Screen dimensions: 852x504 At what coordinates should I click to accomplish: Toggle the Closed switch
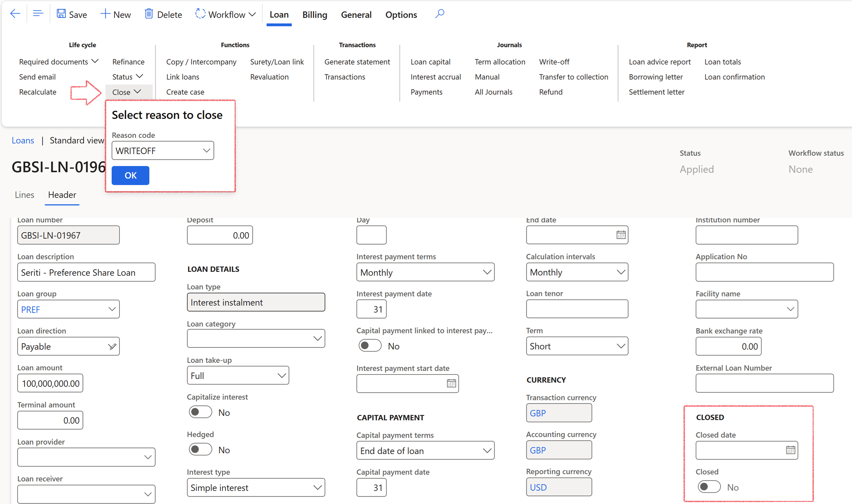click(x=709, y=487)
